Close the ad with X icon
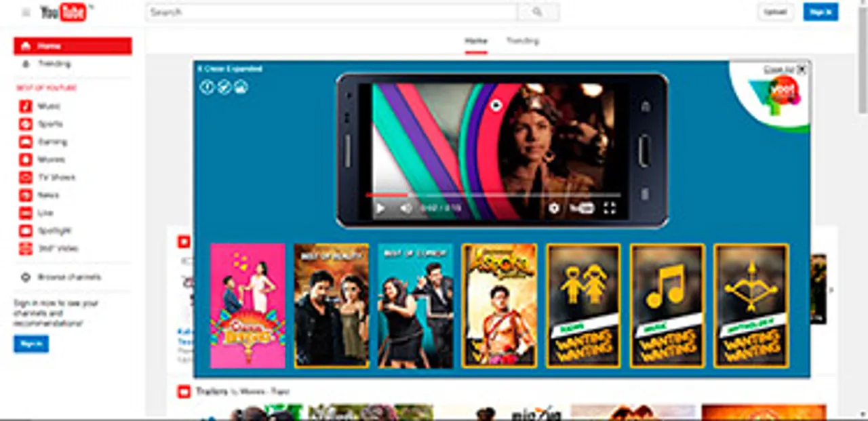 802,69
